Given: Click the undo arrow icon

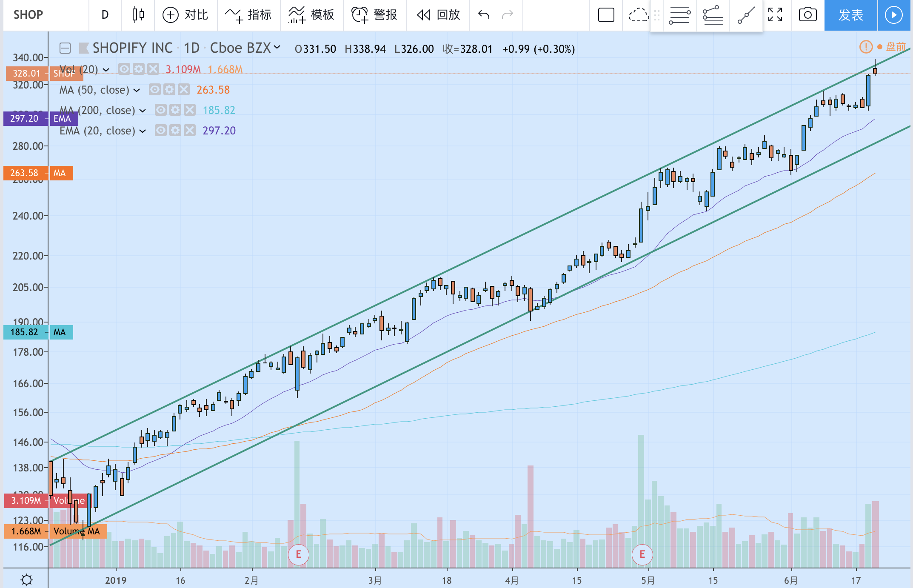Looking at the screenshot, I should (x=484, y=15).
